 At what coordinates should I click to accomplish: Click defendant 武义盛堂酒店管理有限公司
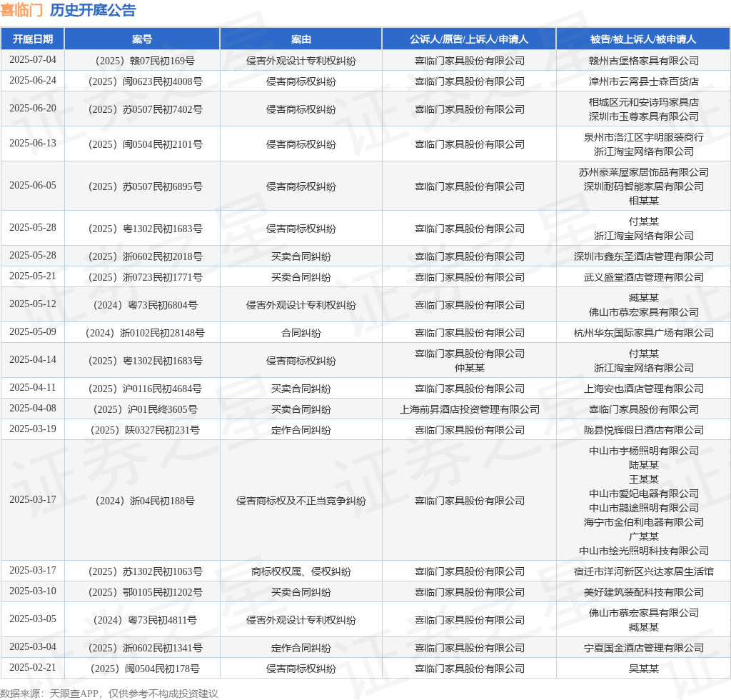coord(644,277)
